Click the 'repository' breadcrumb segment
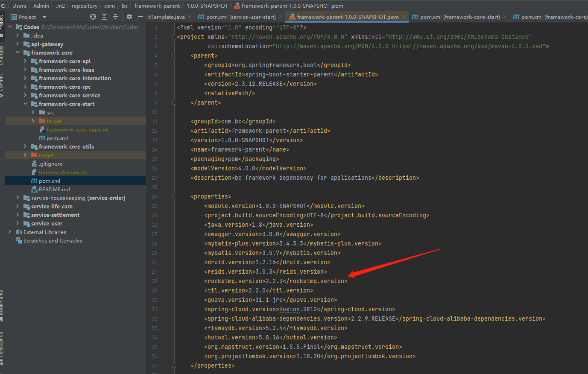This screenshot has height=374, width=588. pyautogui.click(x=85, y=6)
